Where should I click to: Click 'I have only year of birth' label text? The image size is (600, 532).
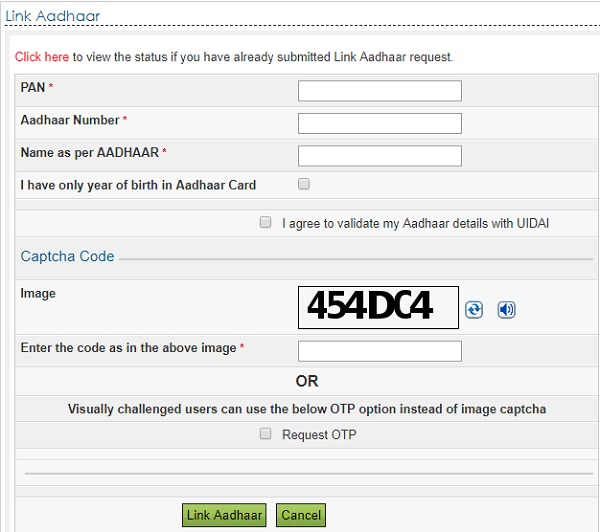pyautogui.click(x=138, y=185)
